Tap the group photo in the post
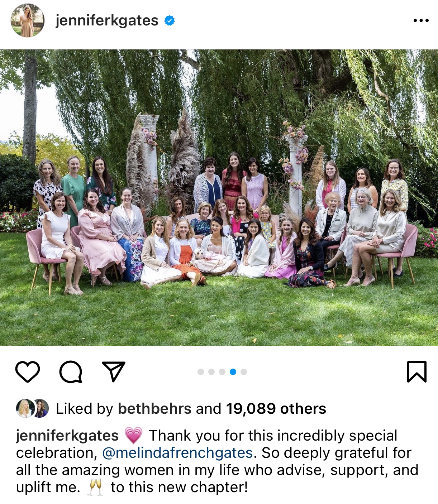 pos(219,198)
